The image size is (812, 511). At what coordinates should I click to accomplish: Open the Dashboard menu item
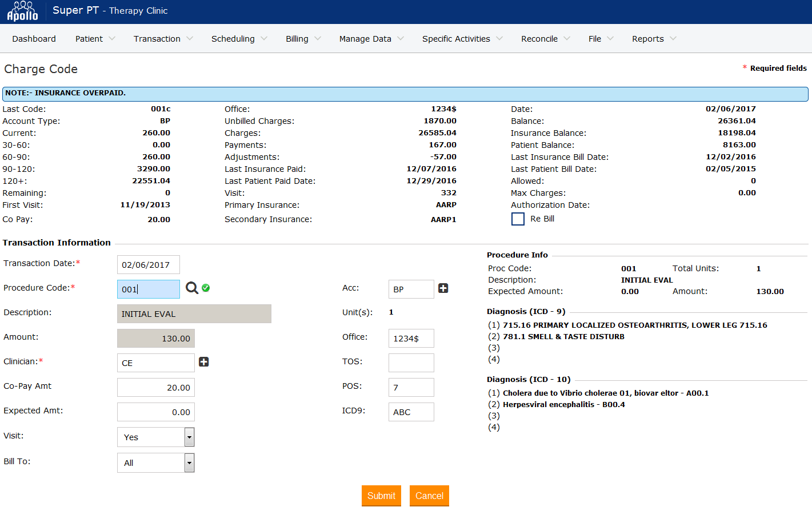(34, 39)
